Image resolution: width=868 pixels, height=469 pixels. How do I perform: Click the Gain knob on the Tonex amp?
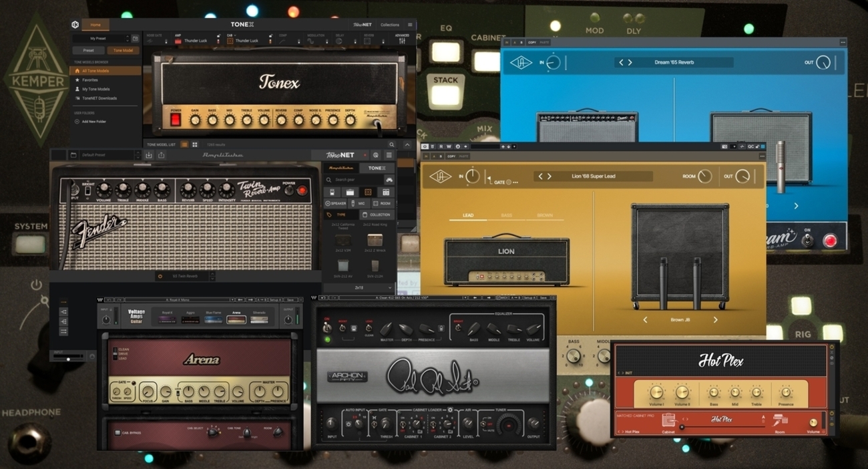point(195,120)
